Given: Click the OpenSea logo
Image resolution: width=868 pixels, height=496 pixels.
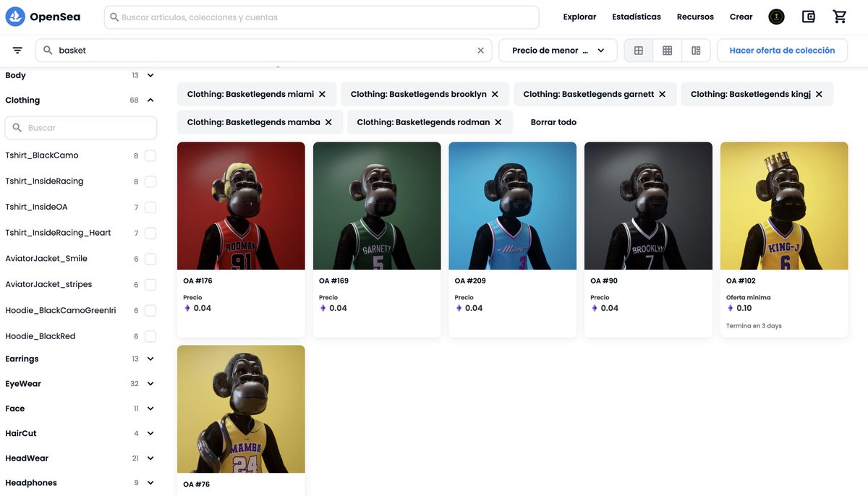Looking at the screenshot, I should pos(43,17).
